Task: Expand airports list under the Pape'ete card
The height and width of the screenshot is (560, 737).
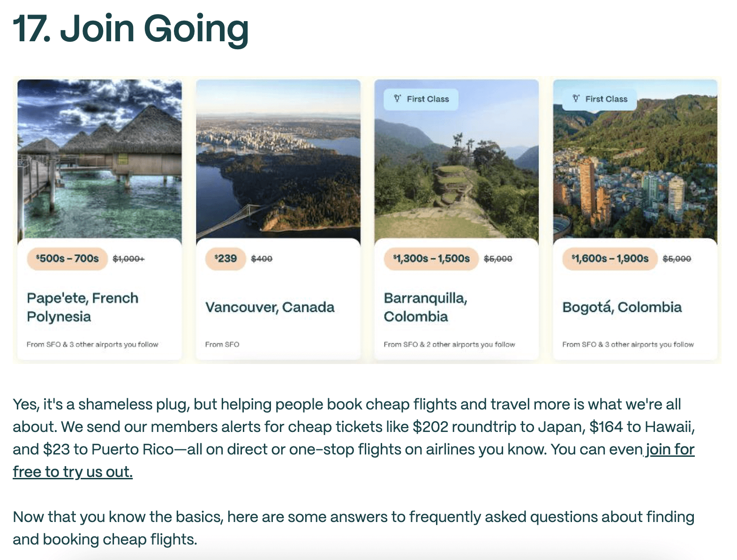Action: tap(92, 344)
